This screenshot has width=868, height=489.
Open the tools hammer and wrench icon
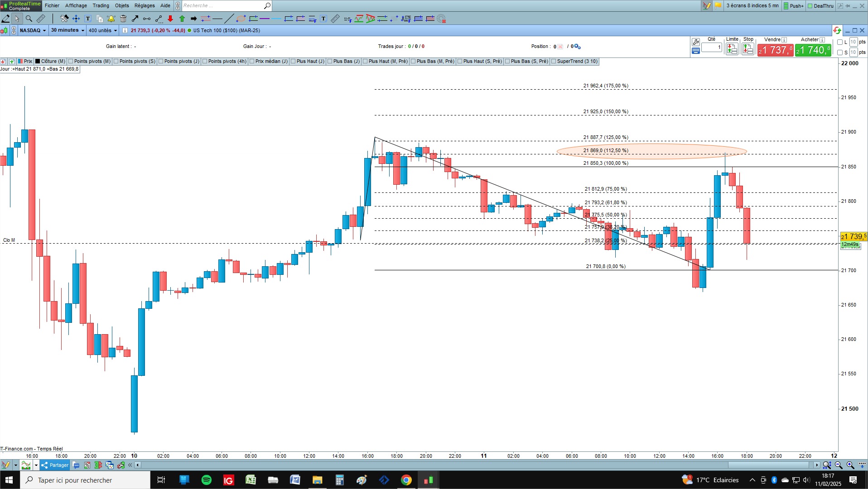[x=64, y=19]
